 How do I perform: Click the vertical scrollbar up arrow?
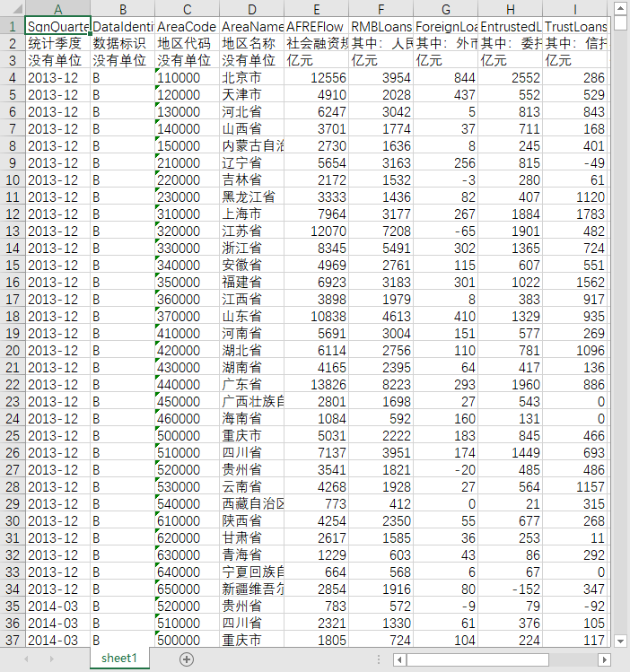620,9
